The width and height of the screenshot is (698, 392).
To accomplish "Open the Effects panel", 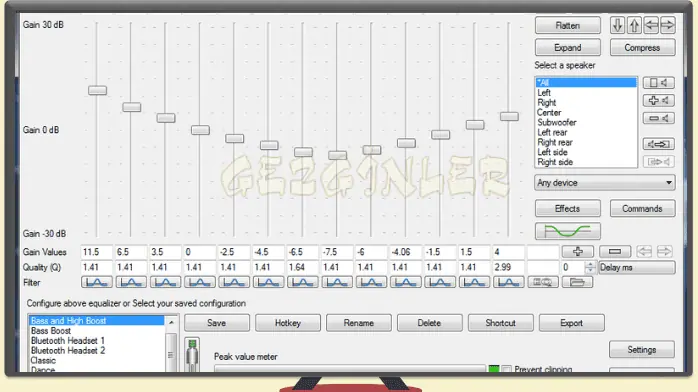I will click(x=568, y=209).
